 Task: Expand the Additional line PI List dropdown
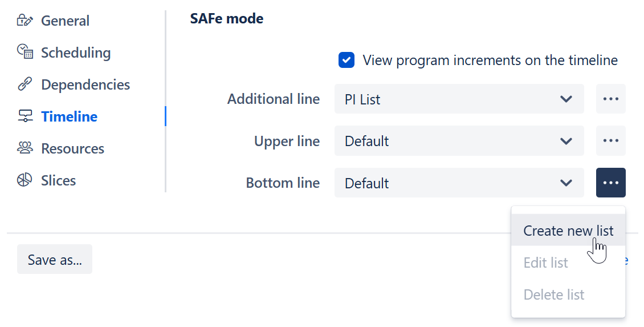pyautogui.click(x=459, y=99)
